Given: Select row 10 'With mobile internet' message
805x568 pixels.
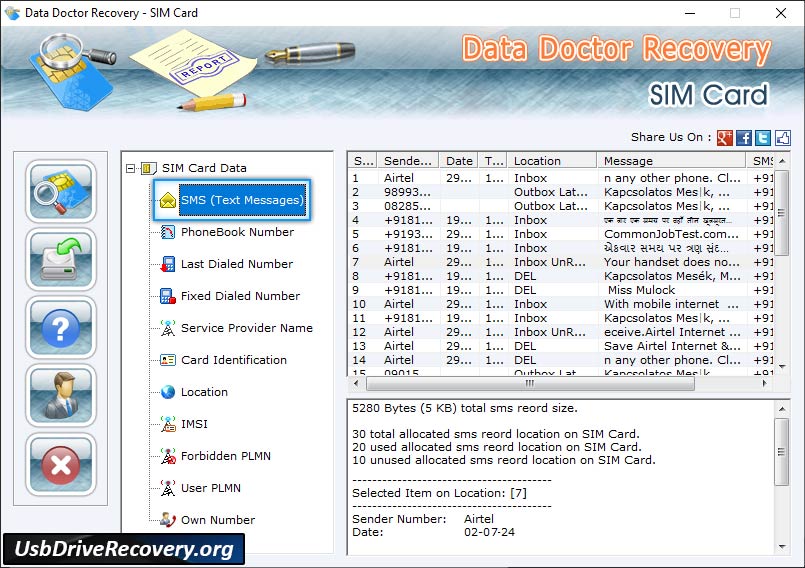Looking at the screenshot, I should click(x=672, y=304).
